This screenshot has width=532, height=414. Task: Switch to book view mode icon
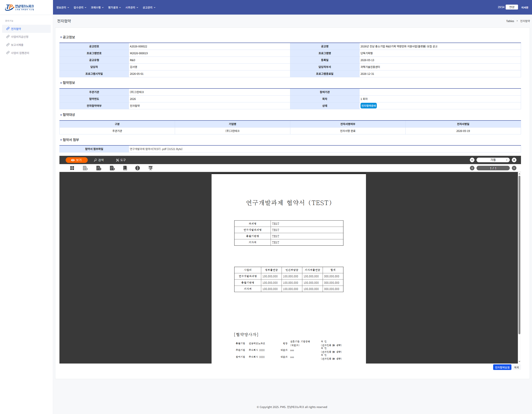(x=125, y=168)
